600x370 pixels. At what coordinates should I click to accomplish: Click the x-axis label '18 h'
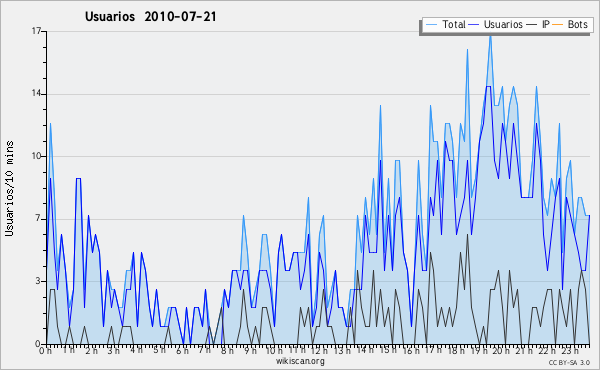[x=456, y=351]
